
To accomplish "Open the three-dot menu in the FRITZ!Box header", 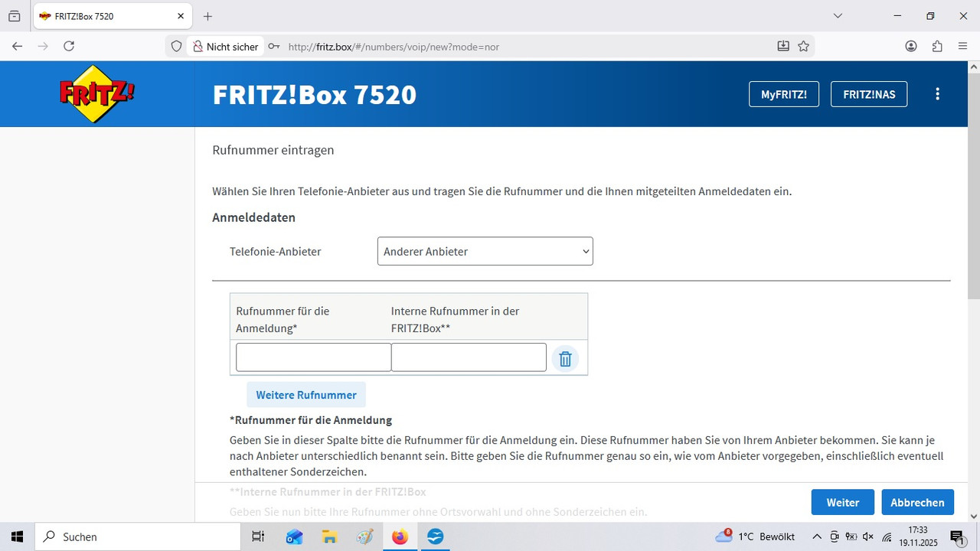I will coord(937,94).
